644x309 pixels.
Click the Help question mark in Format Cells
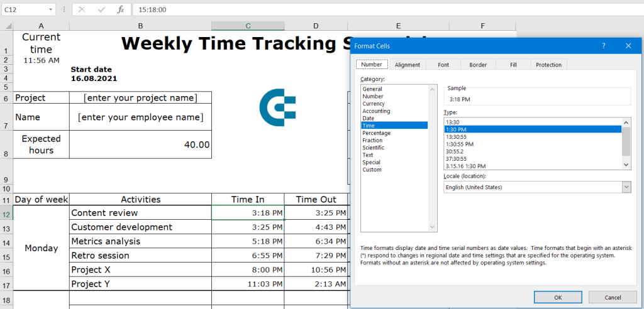603,46
